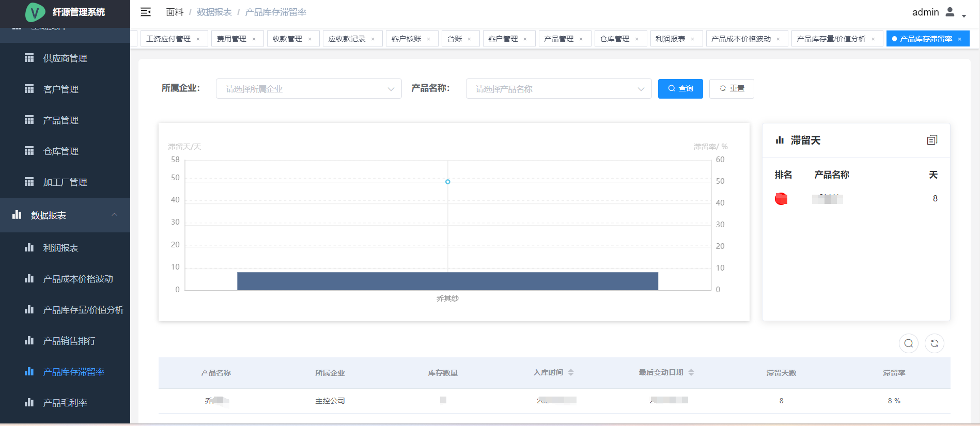
Task: Click the round search icon above table
Action: pyautogui.click(x=908, y=343)
